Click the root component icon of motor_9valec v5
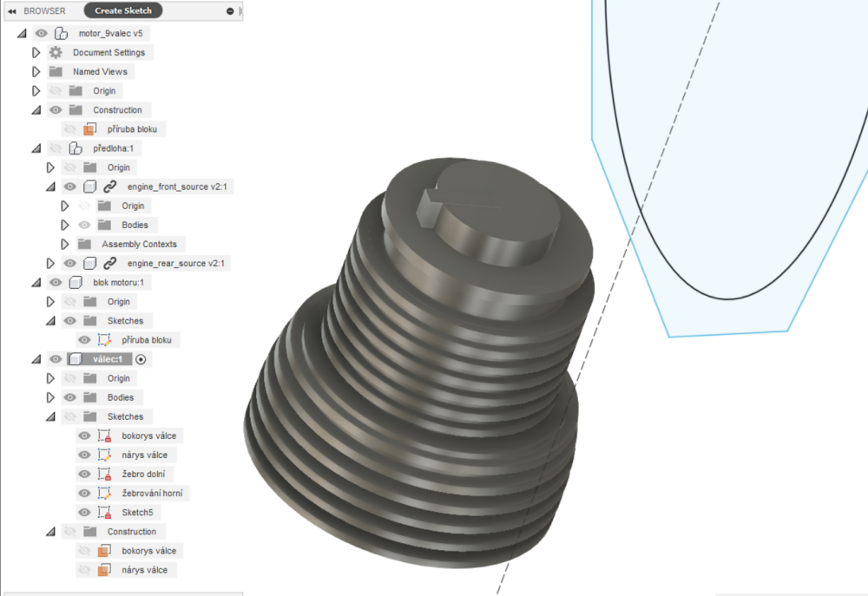The image size is (868, 596). pyautogui.click(x=61, y=34)
